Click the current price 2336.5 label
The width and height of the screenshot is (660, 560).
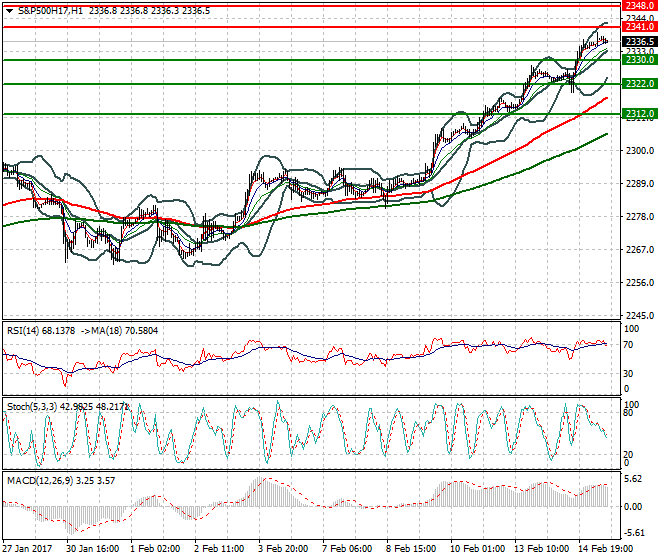click(x=640, y=42)
